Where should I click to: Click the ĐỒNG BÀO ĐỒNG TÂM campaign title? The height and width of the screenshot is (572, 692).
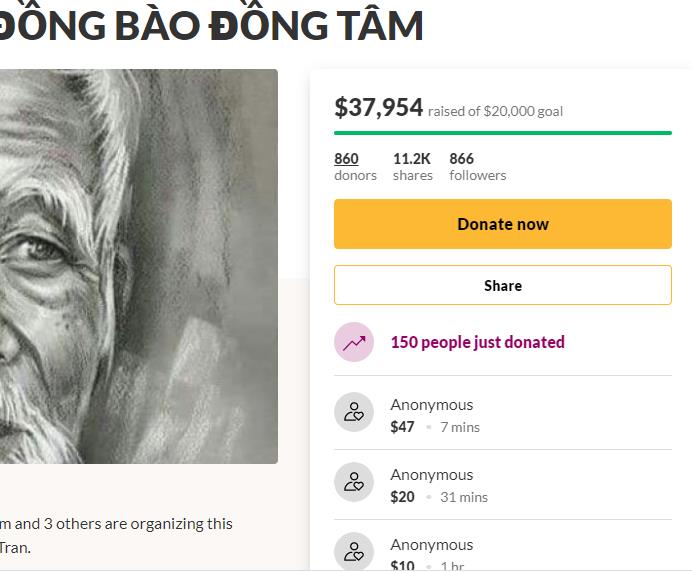[x=210, y=26]
